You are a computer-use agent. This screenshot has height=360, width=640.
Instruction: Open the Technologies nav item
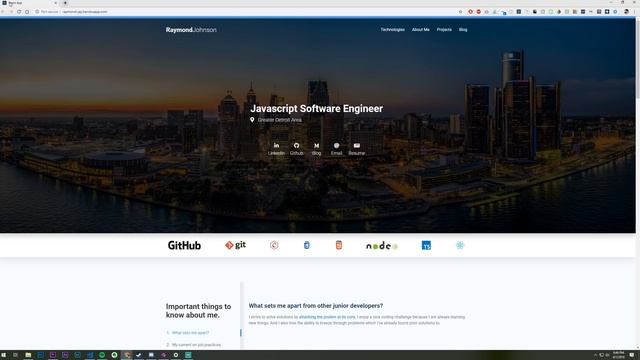pos(393,30)
